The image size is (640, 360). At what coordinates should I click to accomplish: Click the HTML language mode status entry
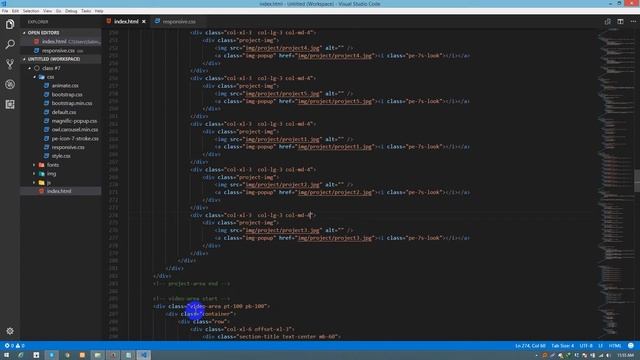click(x=615, y=346)
